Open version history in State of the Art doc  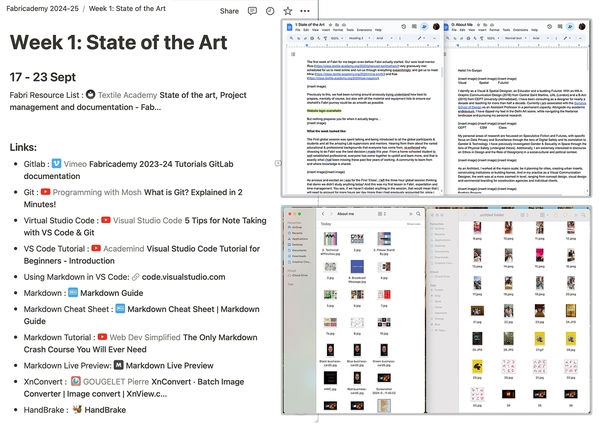[403, 26]
